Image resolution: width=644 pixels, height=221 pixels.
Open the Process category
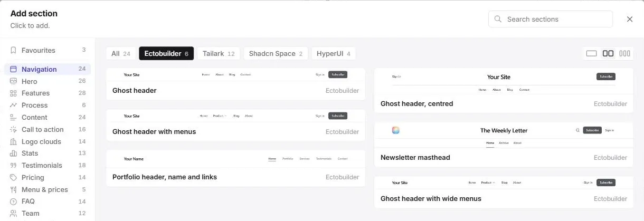(48, 105)
